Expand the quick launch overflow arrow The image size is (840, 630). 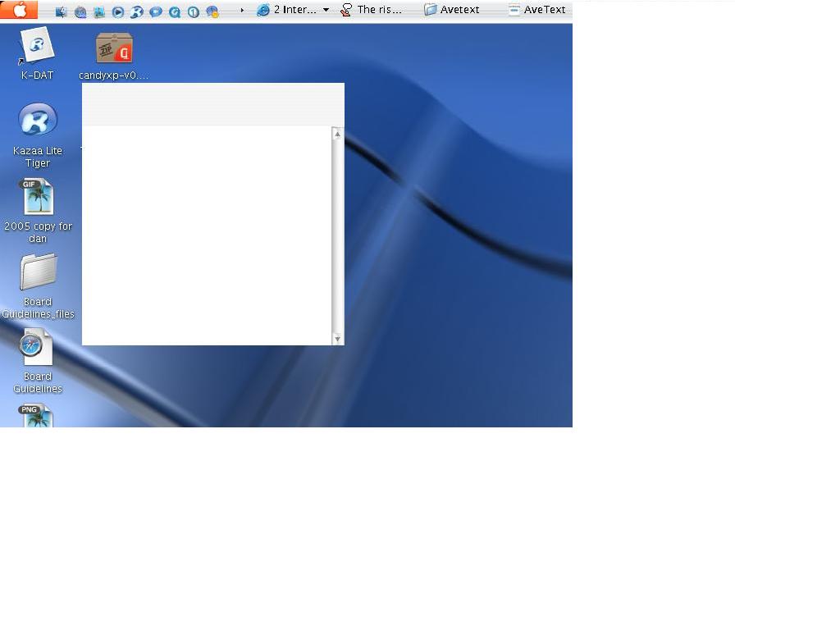point(242,10)
